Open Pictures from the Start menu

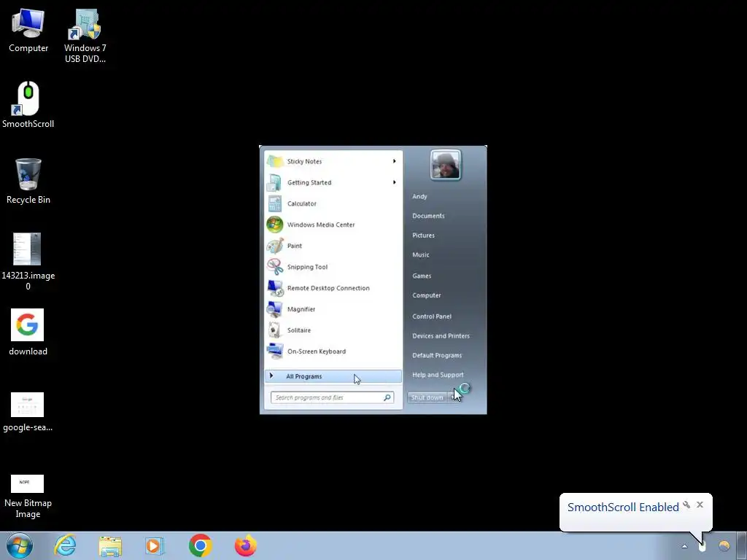tap(424, 236)
